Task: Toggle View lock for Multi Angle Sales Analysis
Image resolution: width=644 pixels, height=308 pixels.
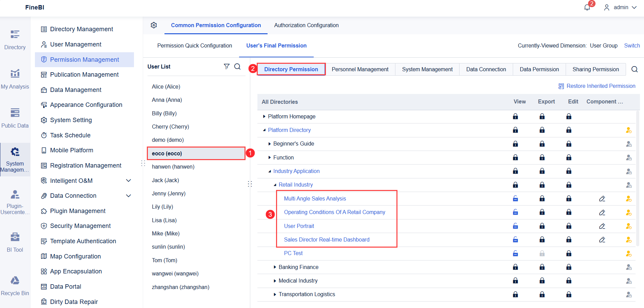Action: point(515,198)
